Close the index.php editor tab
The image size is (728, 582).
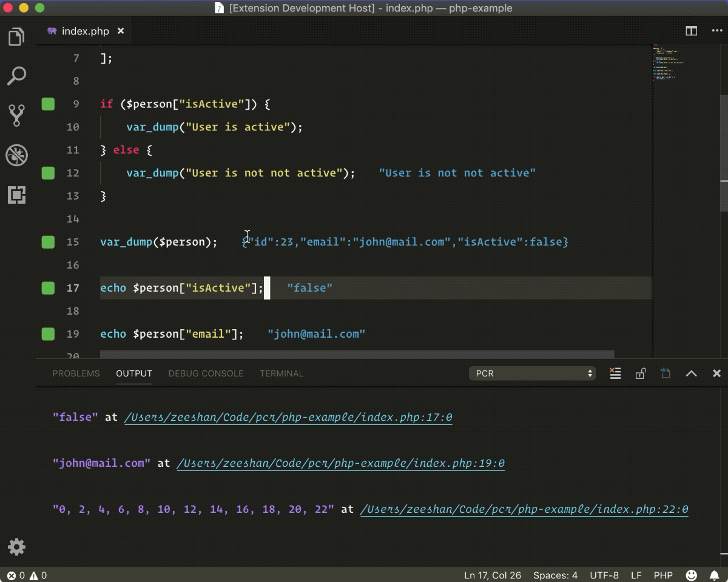coord(121,31)
